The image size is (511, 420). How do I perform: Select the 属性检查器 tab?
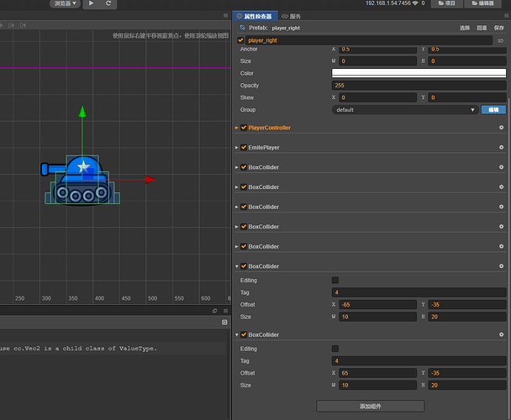(x=255, y=16)
